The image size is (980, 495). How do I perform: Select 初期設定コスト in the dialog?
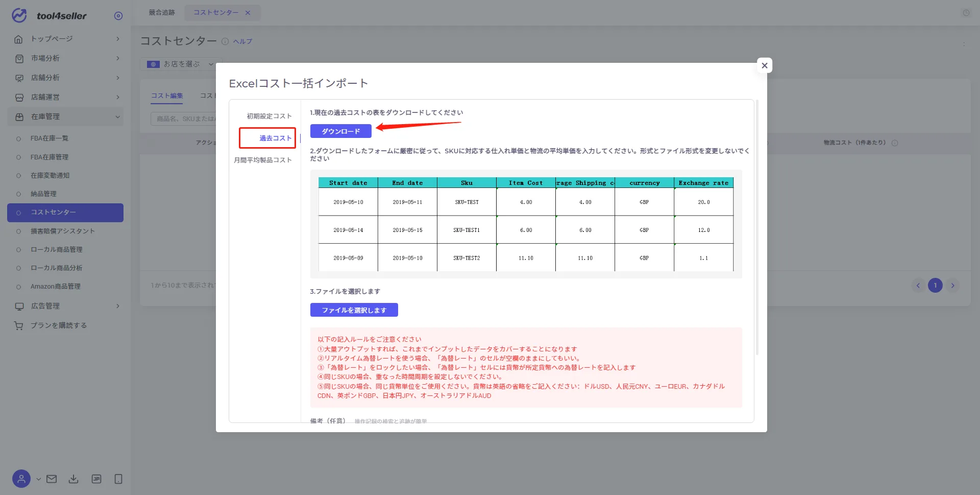pos(269,116)
